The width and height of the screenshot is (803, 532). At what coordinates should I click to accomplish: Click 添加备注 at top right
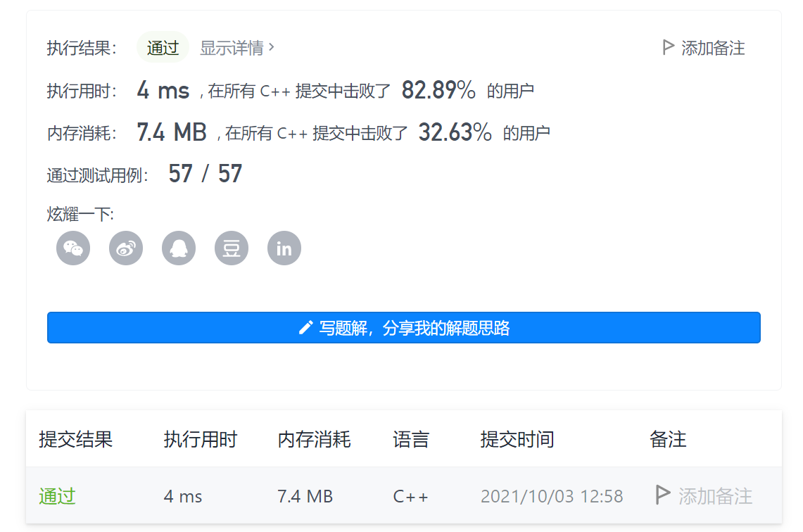pyautogui.click(x=713, y=48)
